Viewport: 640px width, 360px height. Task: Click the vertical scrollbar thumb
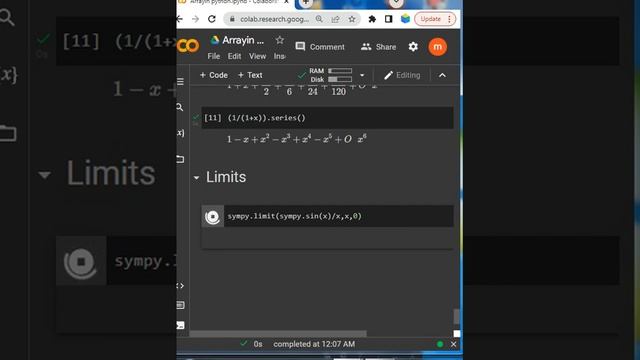pos(456,316)
